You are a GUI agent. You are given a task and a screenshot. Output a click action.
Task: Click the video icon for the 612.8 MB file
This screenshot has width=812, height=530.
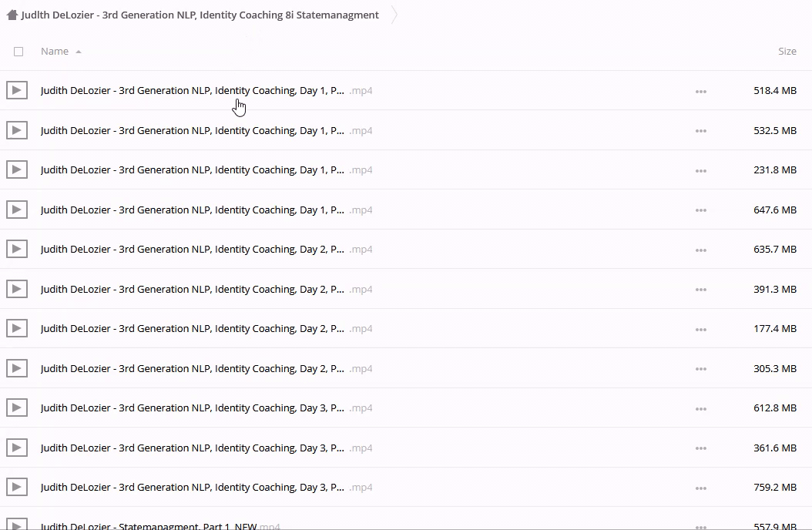17,408
